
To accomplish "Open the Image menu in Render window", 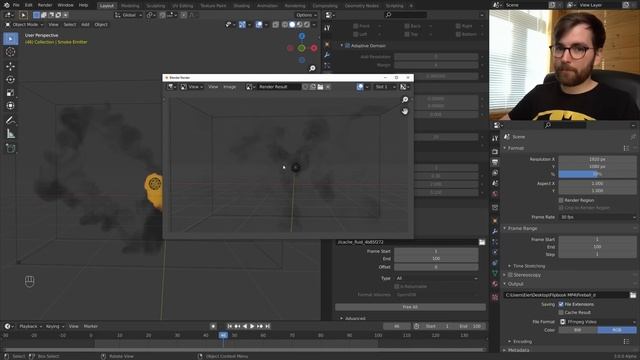I will [229, 87].
